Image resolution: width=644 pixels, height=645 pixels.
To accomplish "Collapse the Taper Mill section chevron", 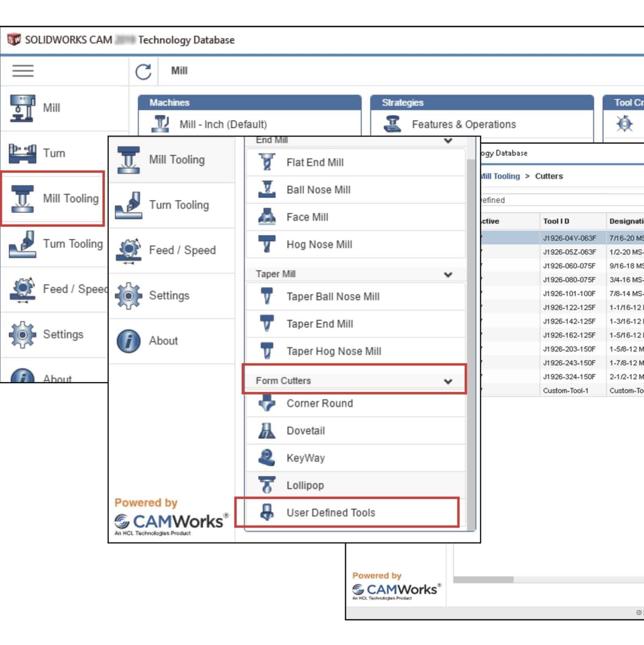I will (448, 275).
